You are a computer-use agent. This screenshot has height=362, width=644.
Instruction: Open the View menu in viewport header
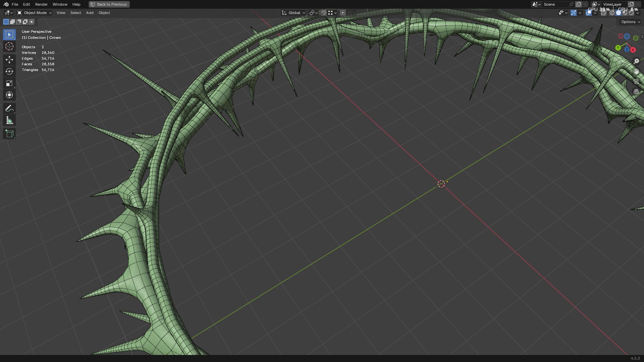(x=61, y=13)
